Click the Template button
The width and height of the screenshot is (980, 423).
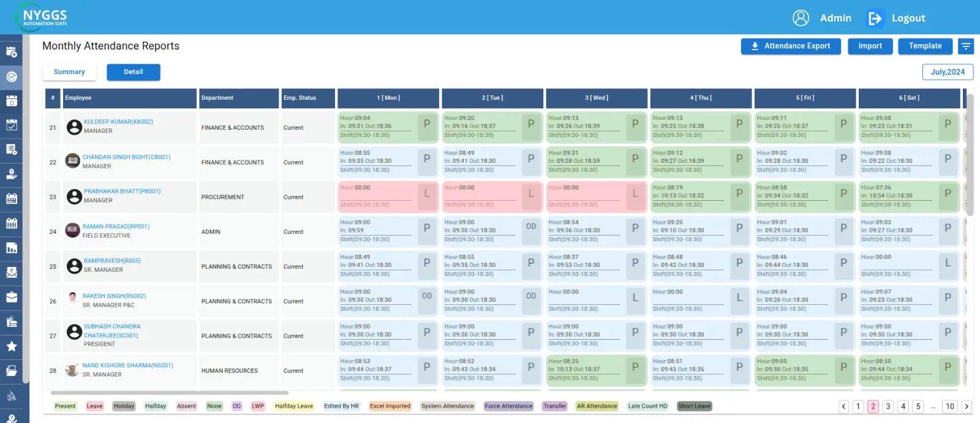coord(925,47)
